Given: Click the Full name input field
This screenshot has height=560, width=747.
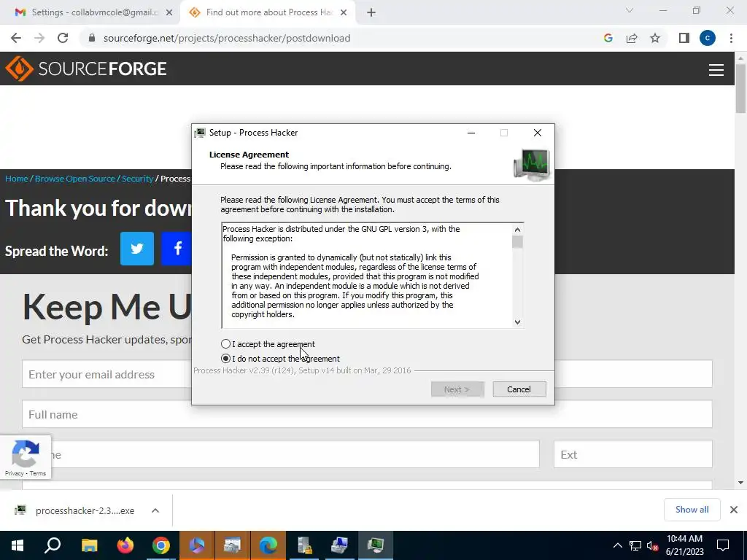Looking at the screenshot, I should tap(367, 414).
